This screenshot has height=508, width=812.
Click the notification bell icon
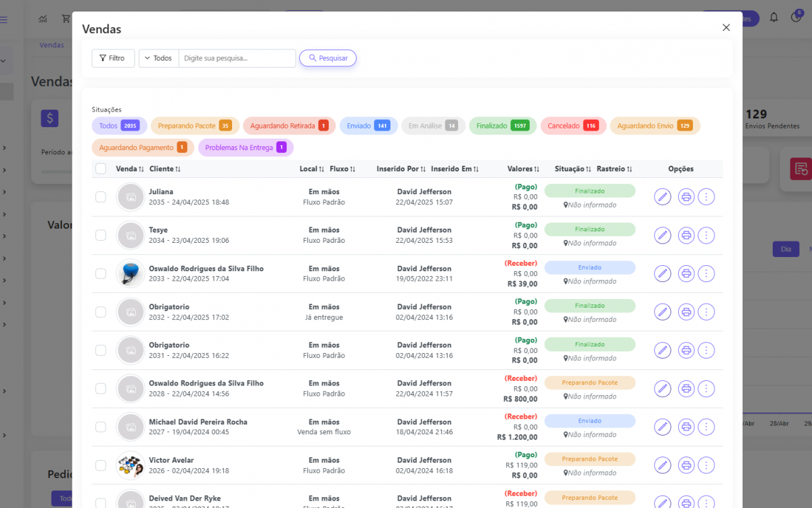(x=774, y=18)
